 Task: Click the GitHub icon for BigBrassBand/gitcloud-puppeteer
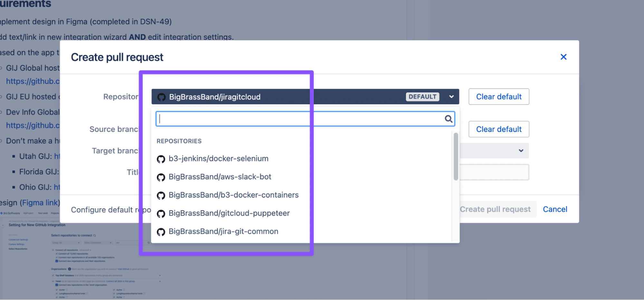[x=161, y=213]
